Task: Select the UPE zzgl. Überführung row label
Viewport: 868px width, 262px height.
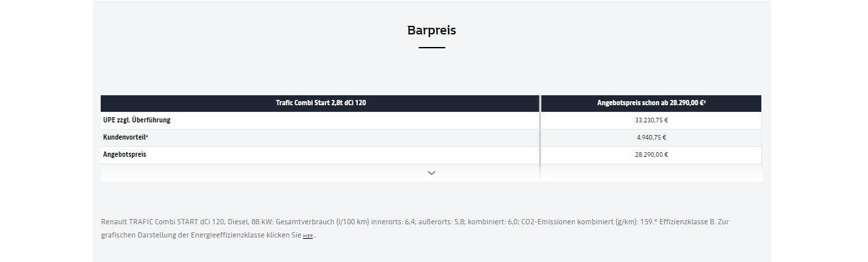Action: point(136,120)
